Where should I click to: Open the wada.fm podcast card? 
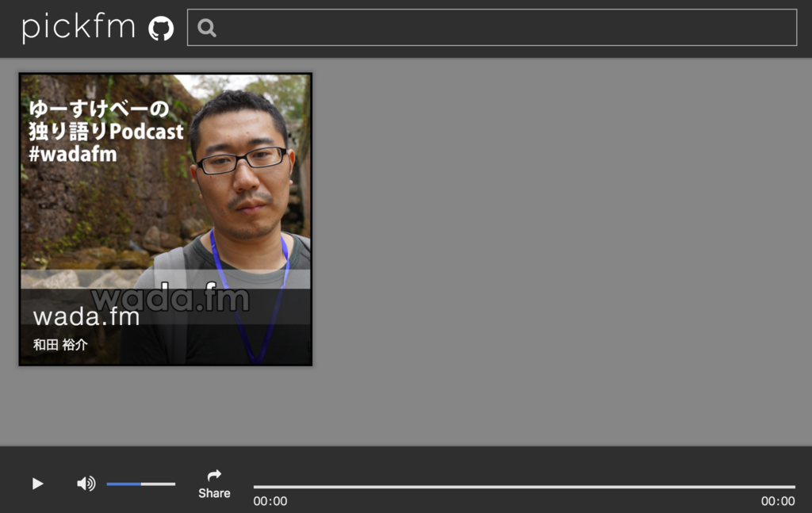click(x=166, y=220)
